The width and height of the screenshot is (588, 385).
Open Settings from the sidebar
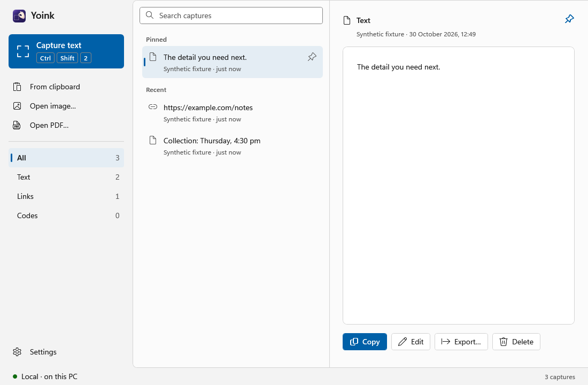pyautogui.click(x=66, y=352)
